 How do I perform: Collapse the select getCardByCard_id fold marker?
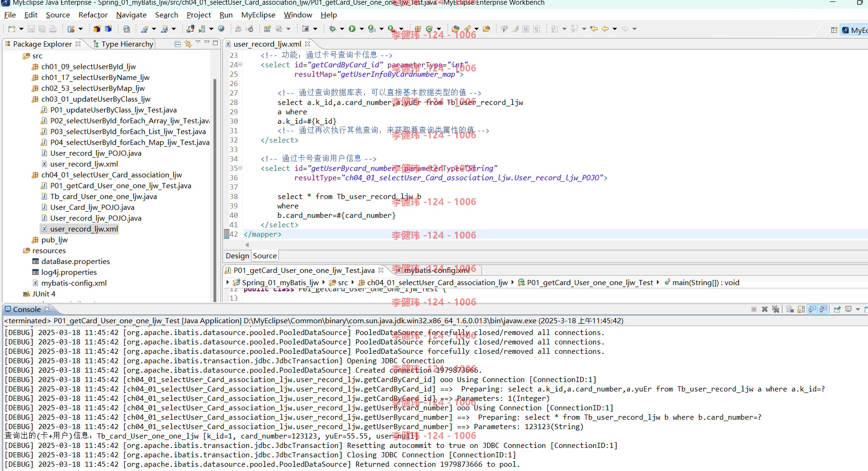[x=240, y=64]
